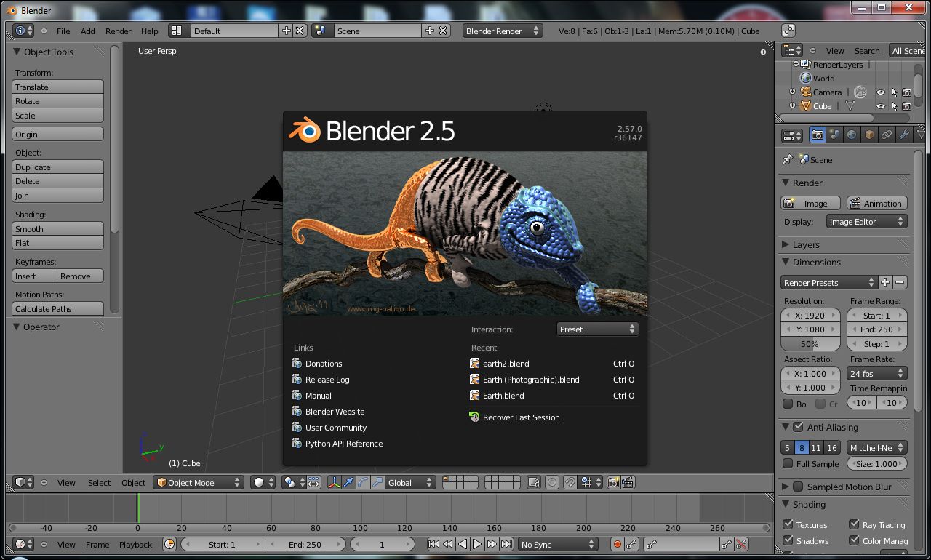Open the File menu
Screen dimensions: 931x560
[63, 31]
